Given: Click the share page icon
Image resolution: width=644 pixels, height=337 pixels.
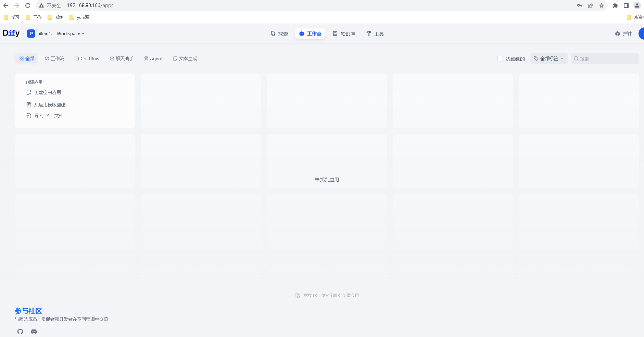Looking at the screenshot, I should 591,5.
